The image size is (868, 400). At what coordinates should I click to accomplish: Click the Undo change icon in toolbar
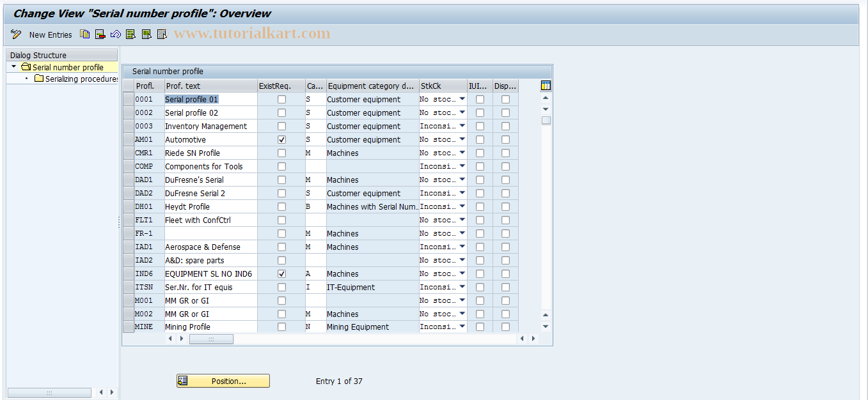coord(116,35)
